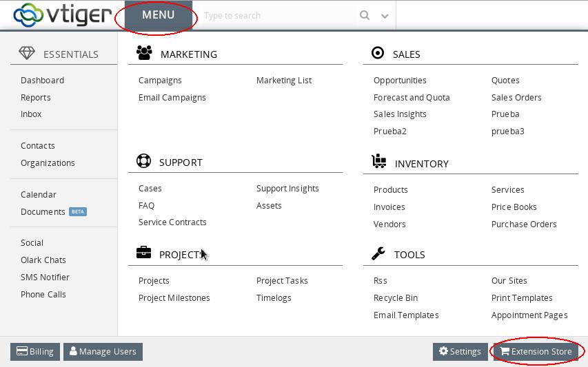Click the Tools wrench icon

378,253
